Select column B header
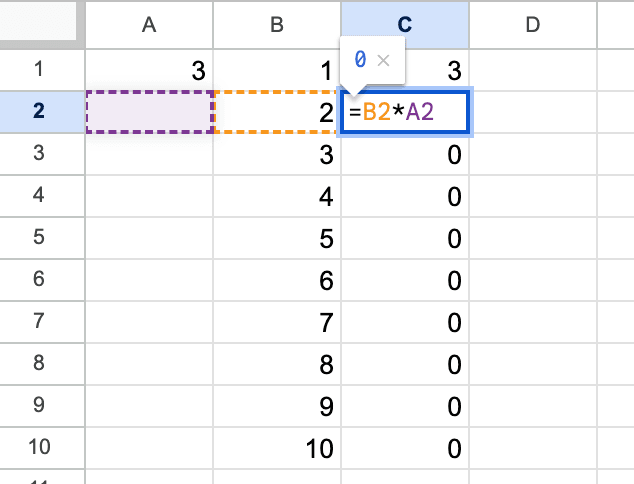Viewport: 634px width, 484px height. [x=277, y=25]
